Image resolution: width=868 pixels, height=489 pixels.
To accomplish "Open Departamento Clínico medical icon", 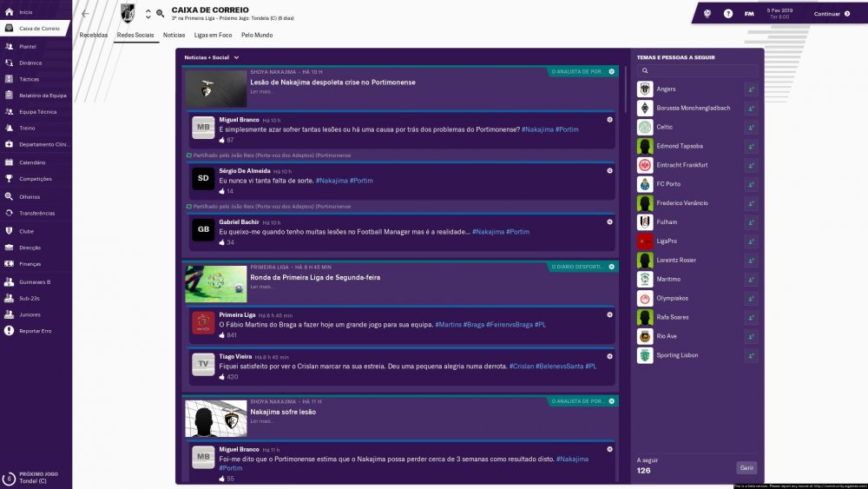I will pos(9,144).
